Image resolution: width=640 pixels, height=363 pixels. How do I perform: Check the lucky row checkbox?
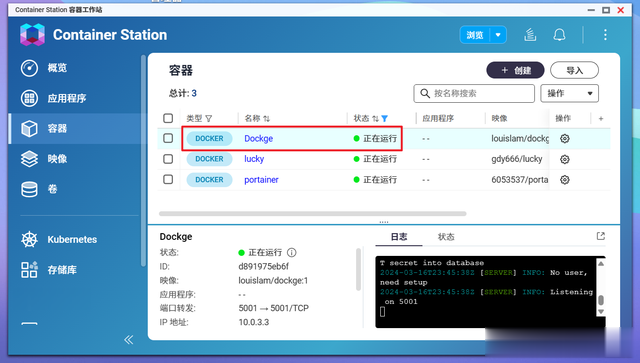click(168, 158)
